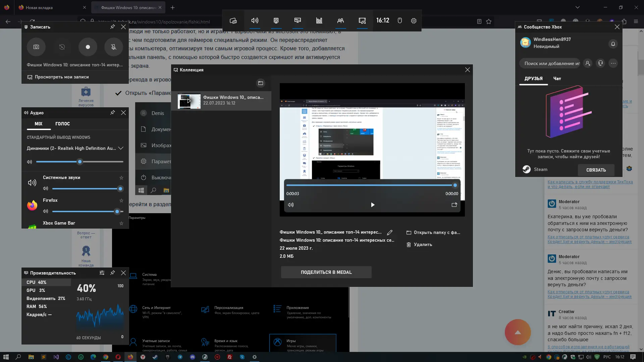
Task: Open Steam from the taskbar
Action: [x=155, y=357]
